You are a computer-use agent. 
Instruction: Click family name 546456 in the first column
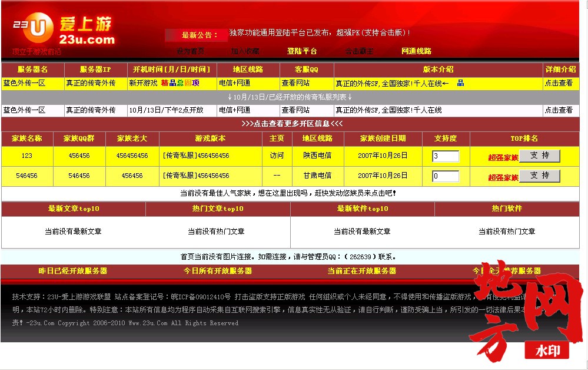click(x=27, y=176)
